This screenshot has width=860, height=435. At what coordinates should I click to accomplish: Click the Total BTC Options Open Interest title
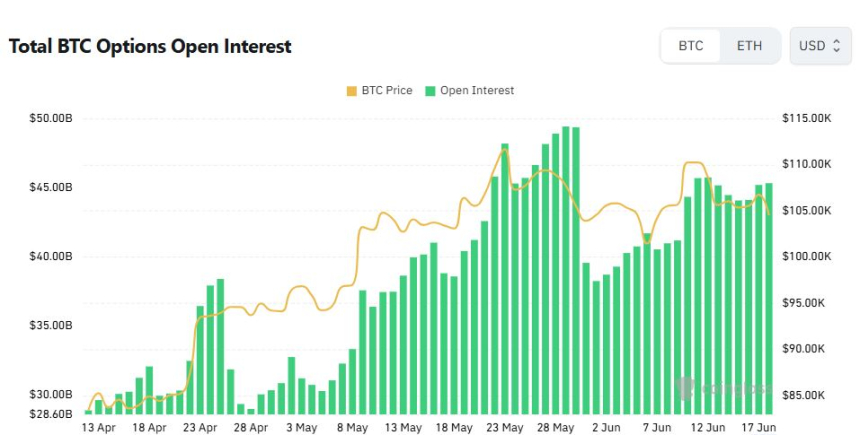(x=150, y=46)
